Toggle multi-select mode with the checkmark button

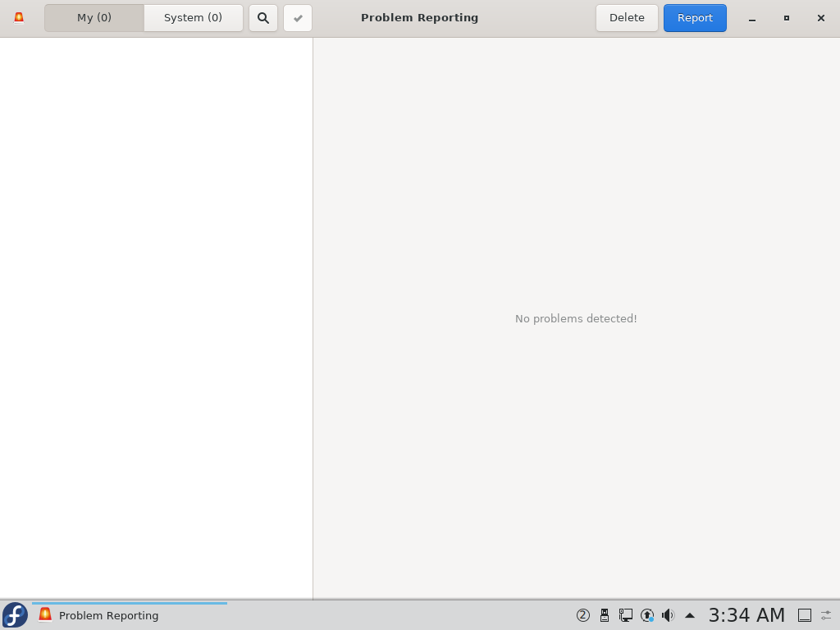pyautogui.click(x=298, y=18)
